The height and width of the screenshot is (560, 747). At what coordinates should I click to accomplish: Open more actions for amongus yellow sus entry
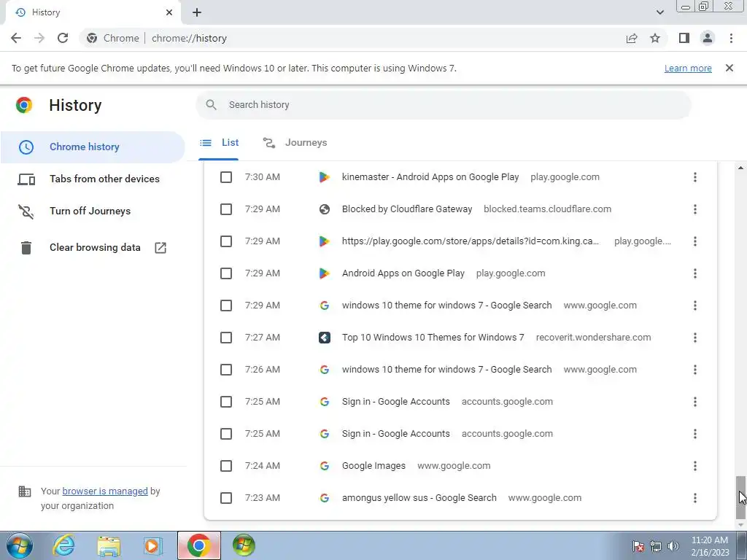coord(695,498)
